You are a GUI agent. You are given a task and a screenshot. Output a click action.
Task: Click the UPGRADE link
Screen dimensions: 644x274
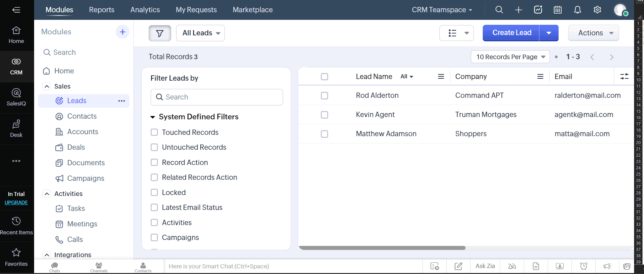[16, 202]
